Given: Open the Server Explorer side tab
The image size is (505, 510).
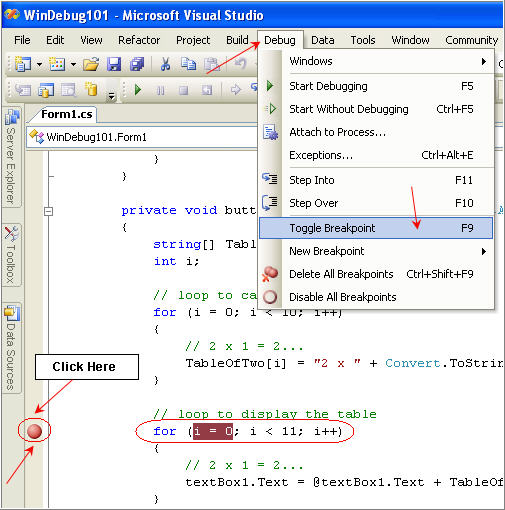Looking at the screenshot, I should (x=11, y=157).
